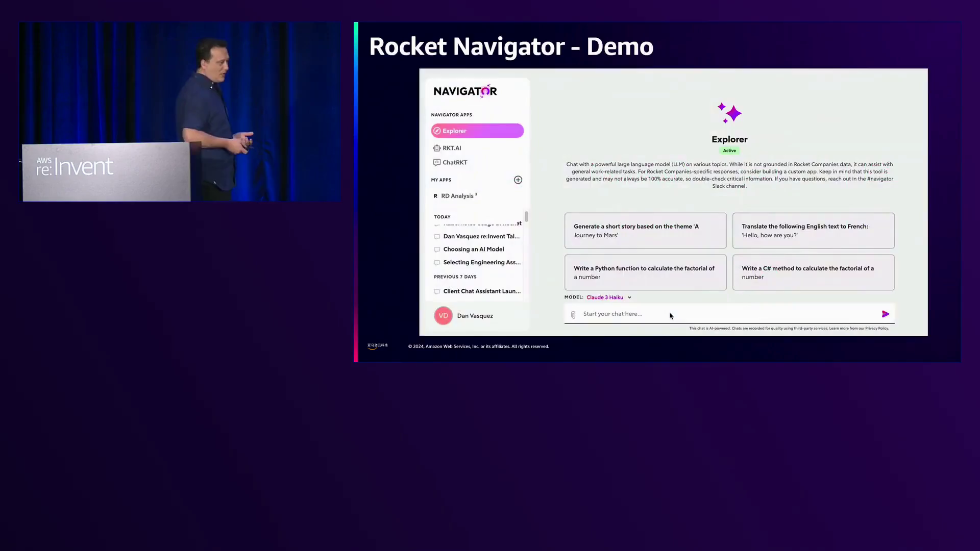Image resolution: width=980 pixels, height=551 pixels.
Task: Click the sparkle stars icon above Explorer
Action: point(729,113)
